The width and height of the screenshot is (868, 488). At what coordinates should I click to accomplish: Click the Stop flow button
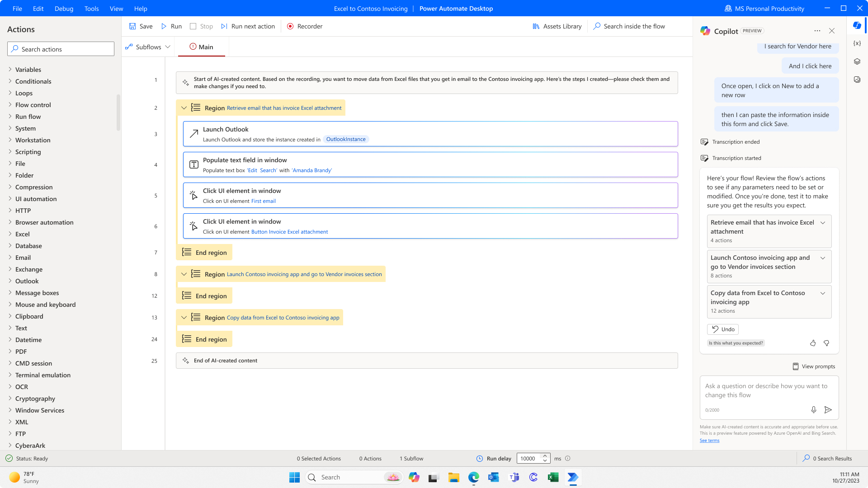(201, 26)
